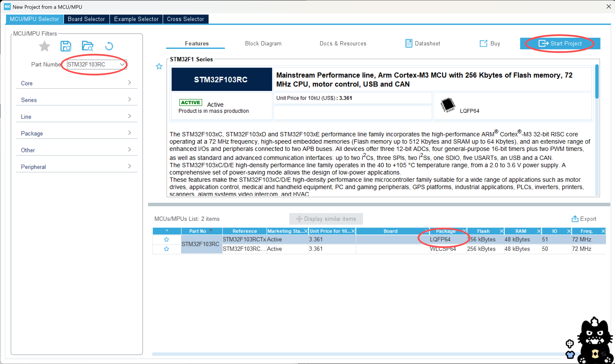This screenshot has width=615, height=364.
Task: Expand the Package filter
Action: pyautogui.click(x=77, y=133)
